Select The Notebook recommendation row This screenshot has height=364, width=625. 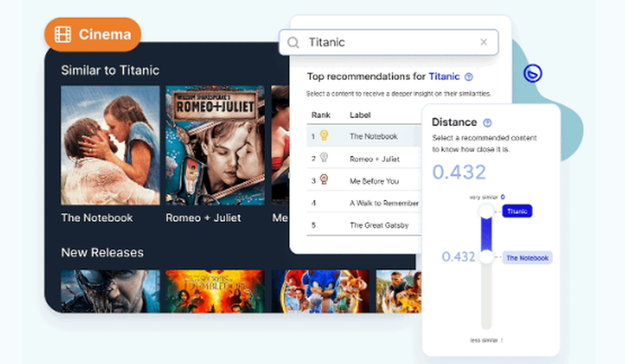(x=364, y=136)
